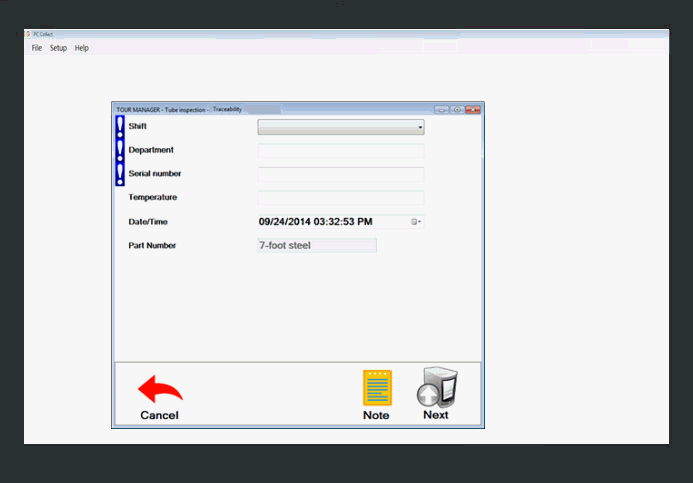Open the Help menu

pos(82,48)
